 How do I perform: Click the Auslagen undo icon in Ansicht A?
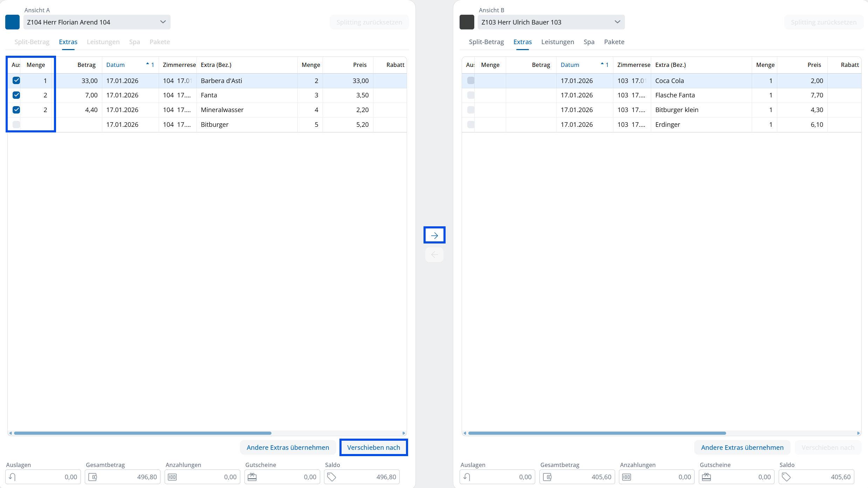(12, 477)
